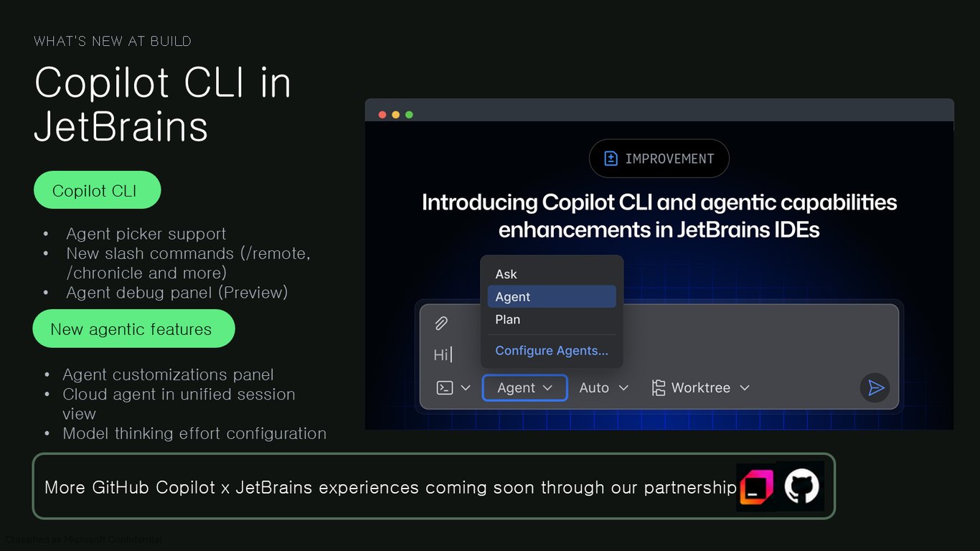This screenshot has width=980, height=551.
Task: Click Cloud agent in unified session bullet
Action: point(179,404)
